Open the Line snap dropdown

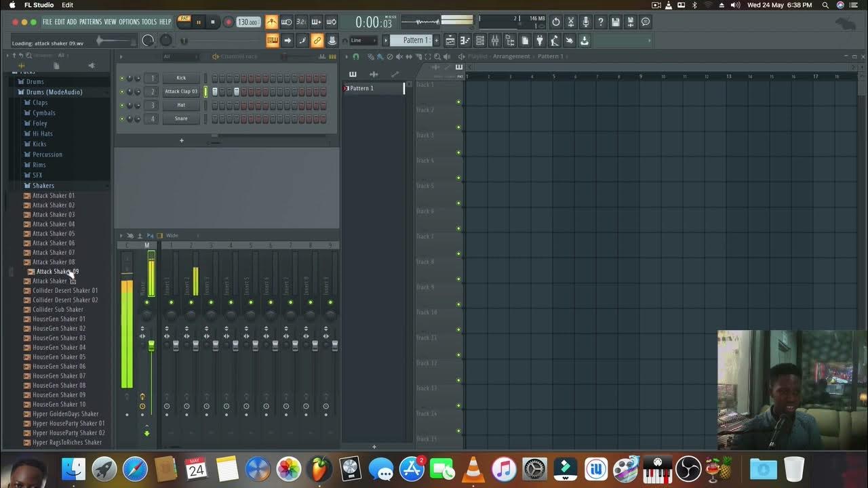coord(362,40)
